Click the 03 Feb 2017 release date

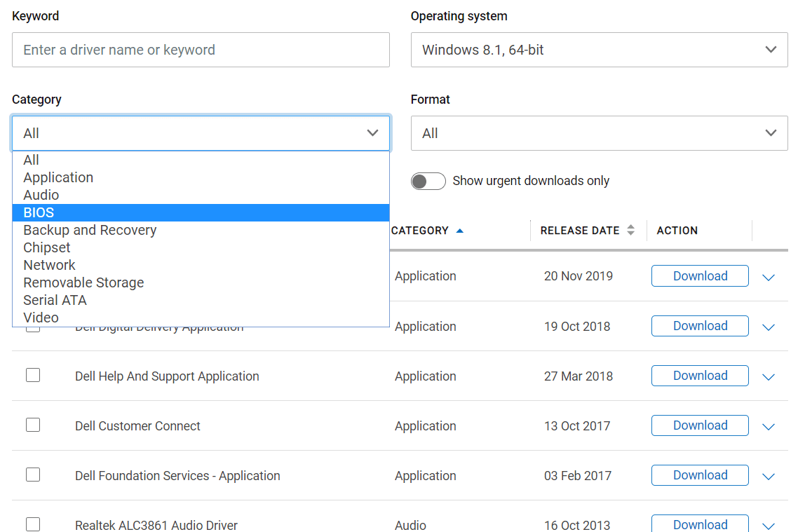click(578, 476)
